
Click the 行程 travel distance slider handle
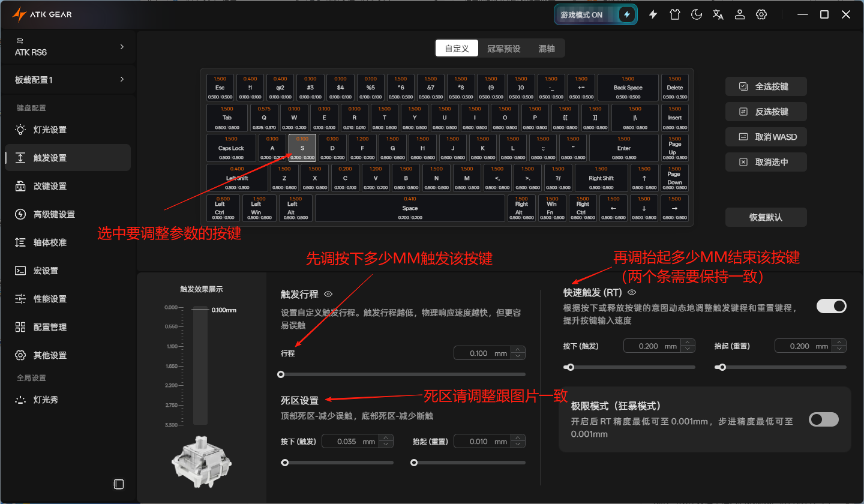point(281,374)
